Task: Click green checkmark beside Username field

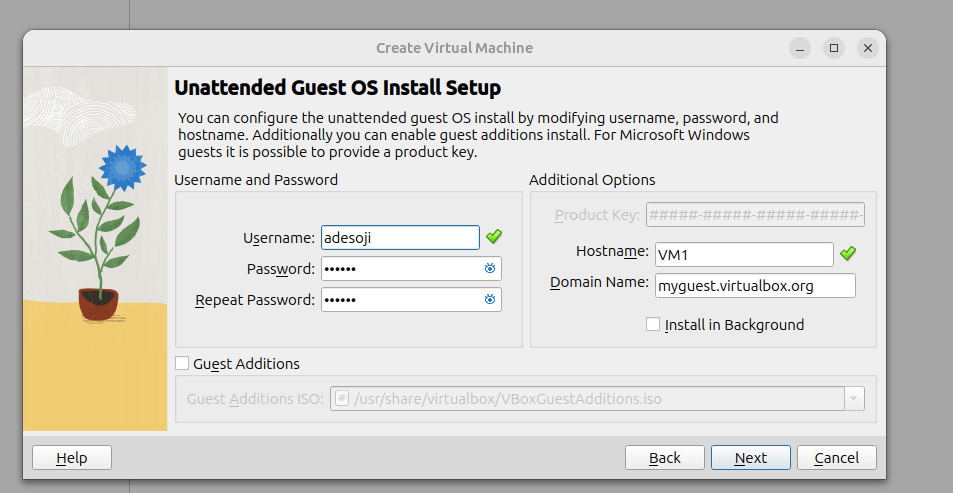Action: pyautogui.click(x=494, y=237)
